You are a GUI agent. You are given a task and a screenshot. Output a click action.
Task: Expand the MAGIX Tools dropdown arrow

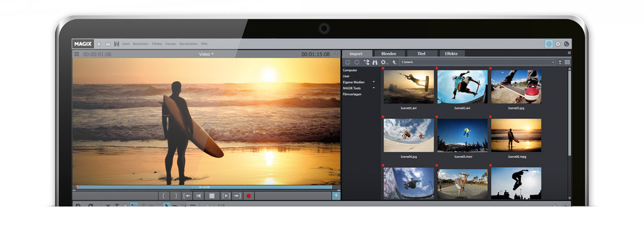tap(374, 88)
